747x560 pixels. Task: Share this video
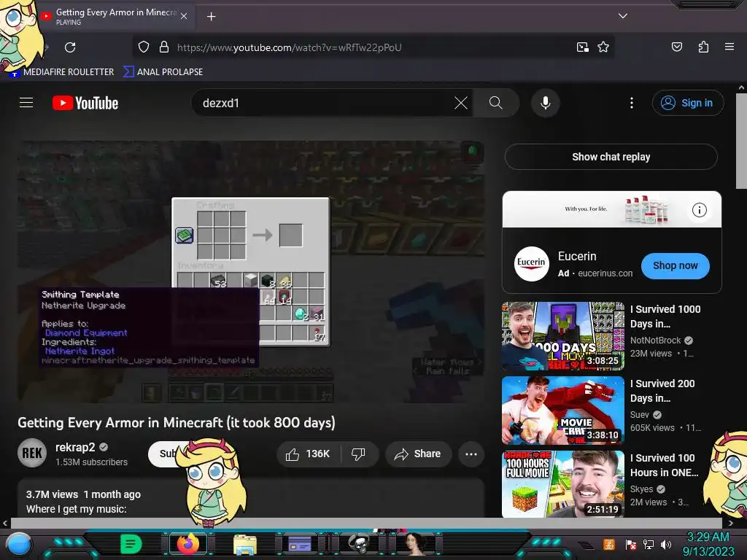point(418,454)
